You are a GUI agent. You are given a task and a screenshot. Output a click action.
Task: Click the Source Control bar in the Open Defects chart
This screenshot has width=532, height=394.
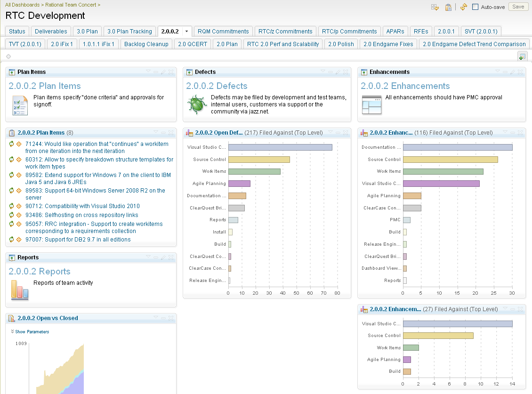click(259, 160)
